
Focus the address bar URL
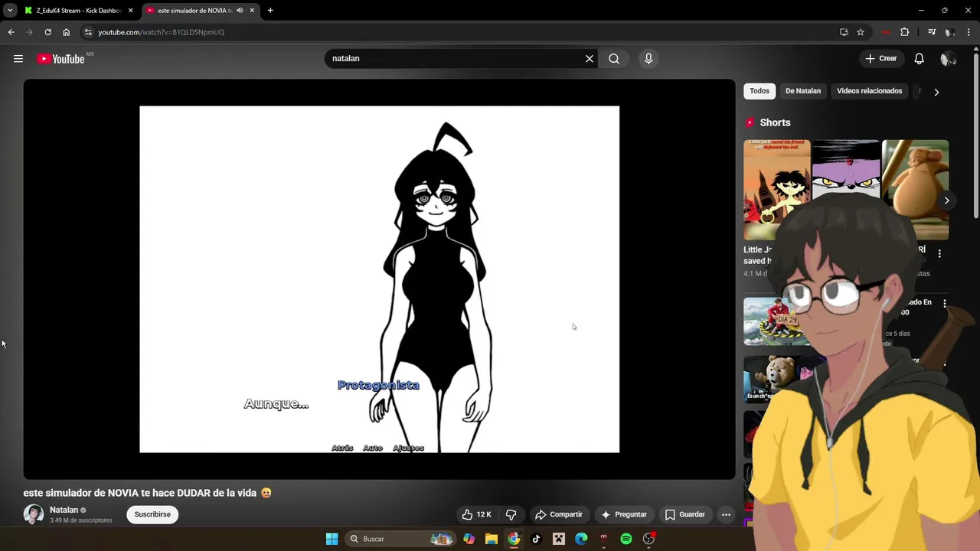[161, 32]
